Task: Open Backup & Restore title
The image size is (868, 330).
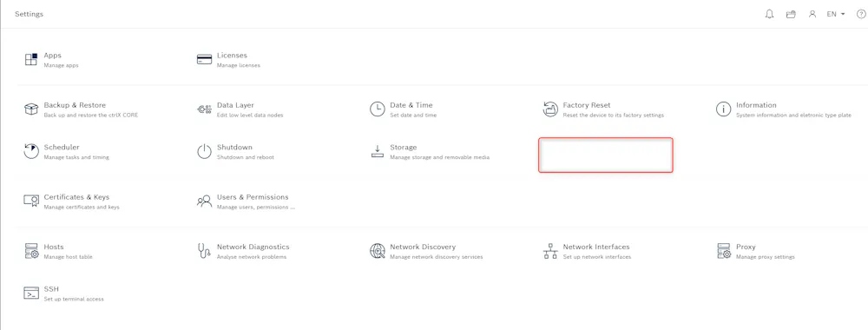Action: click(x=75, y=105)
